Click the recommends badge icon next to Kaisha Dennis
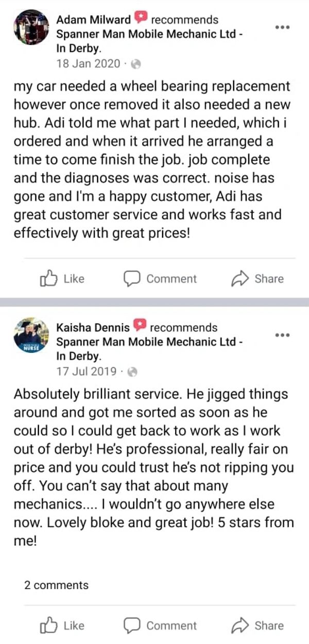309x644 pixels. (x=140, y=326)
